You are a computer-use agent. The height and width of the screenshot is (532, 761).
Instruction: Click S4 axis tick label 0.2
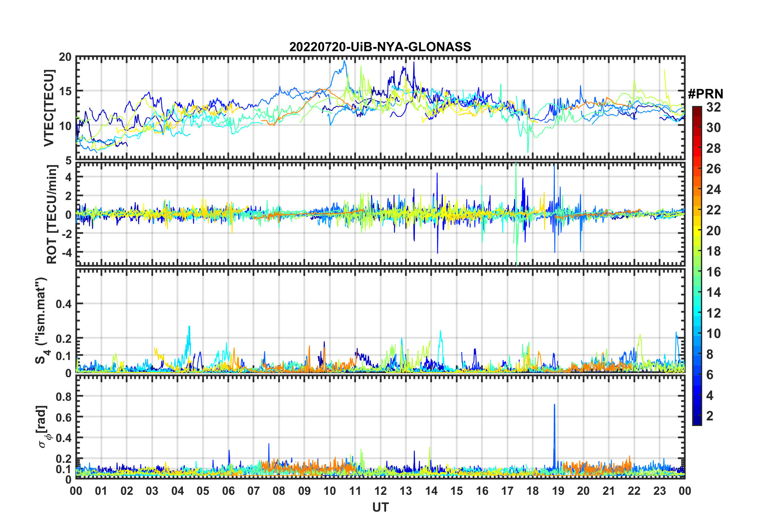pos(63,338)
